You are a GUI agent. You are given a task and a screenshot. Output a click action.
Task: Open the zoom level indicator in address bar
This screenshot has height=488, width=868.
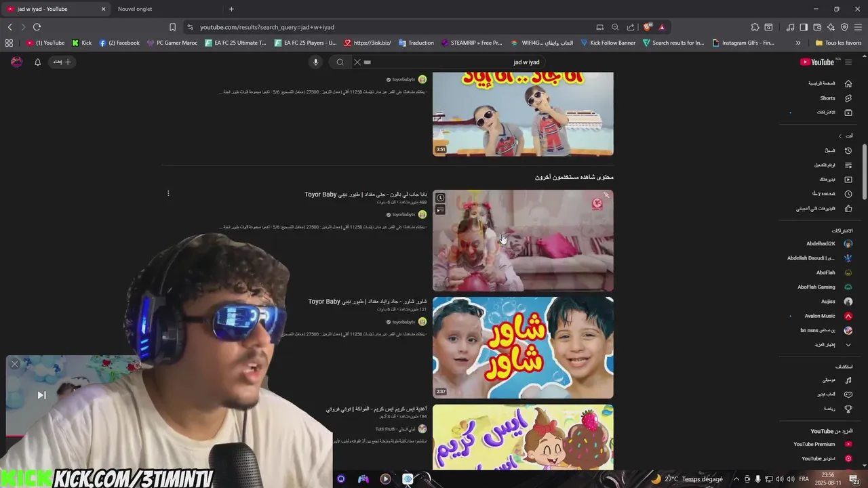click(615, 27)
